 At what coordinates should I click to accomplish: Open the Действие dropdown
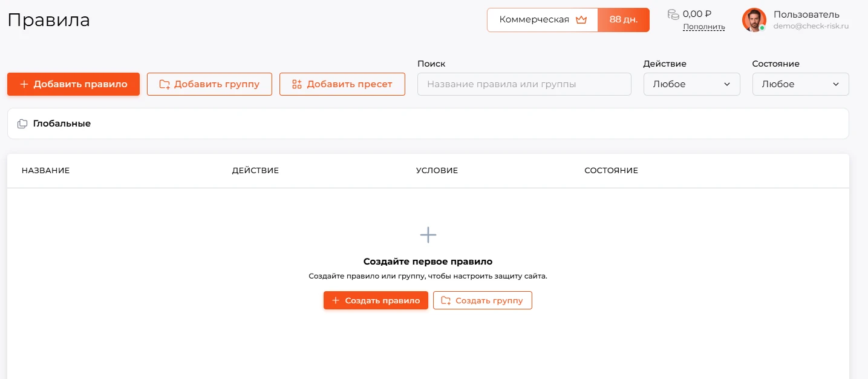[692, 84]
